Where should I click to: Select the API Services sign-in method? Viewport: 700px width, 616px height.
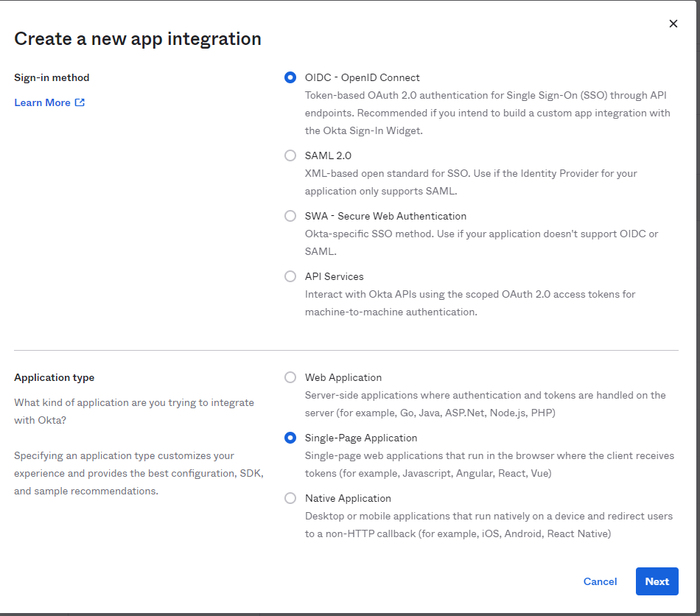[290, 276]
